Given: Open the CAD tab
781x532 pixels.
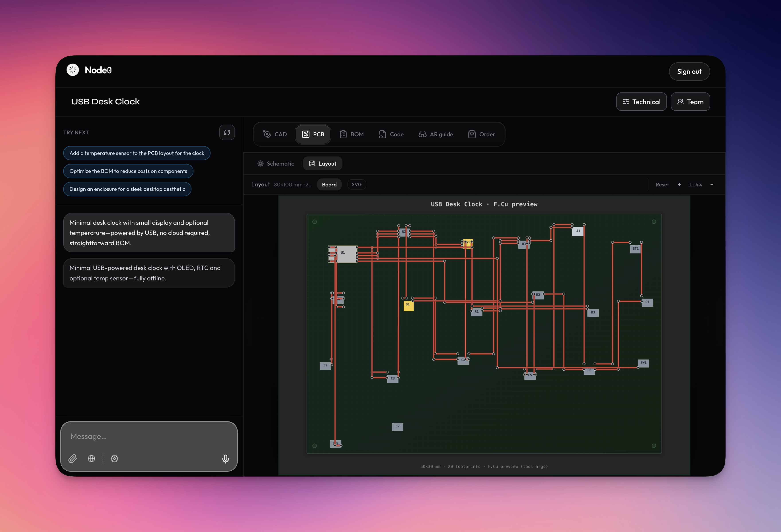Looking at the screenshot, I should [275, 134].
